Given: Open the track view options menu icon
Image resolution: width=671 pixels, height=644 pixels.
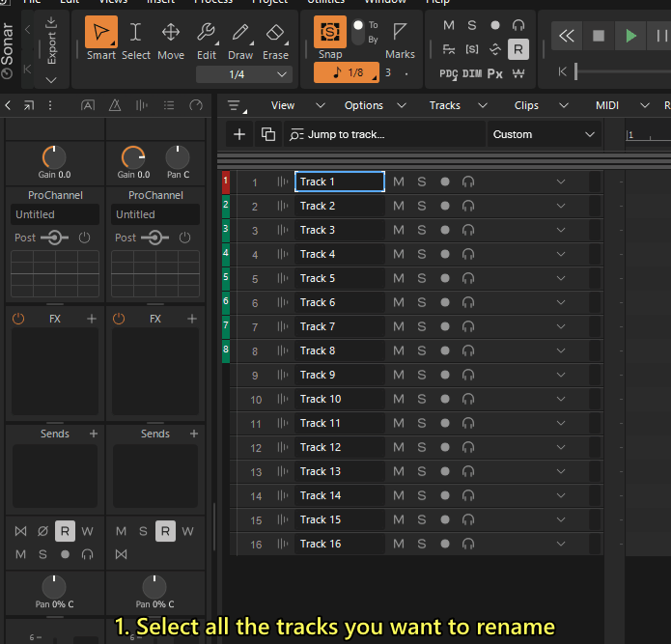Looking at the screenshot, I should [236, 105].
